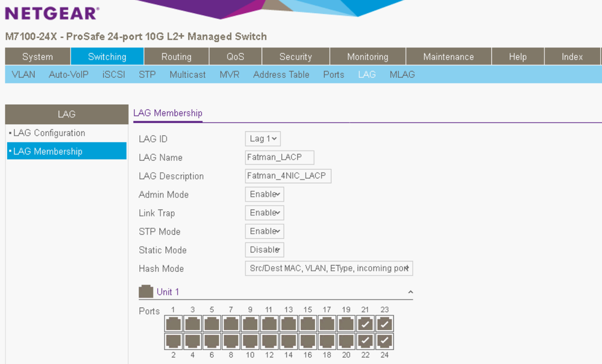Screen dimensions: 602x364
Task: Select port 15 in the port grid
Action: (x=307, y=324)
